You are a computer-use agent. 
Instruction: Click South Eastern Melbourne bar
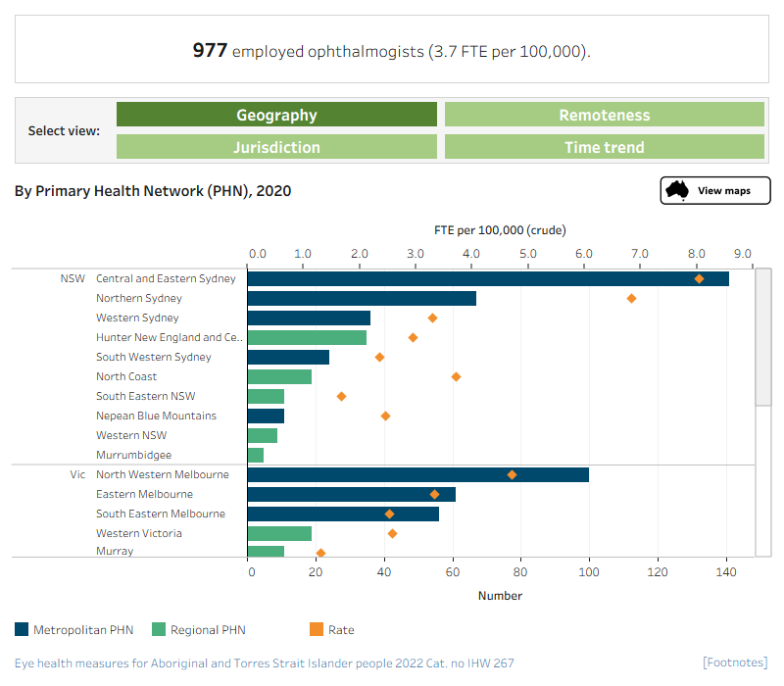point(343,514)
